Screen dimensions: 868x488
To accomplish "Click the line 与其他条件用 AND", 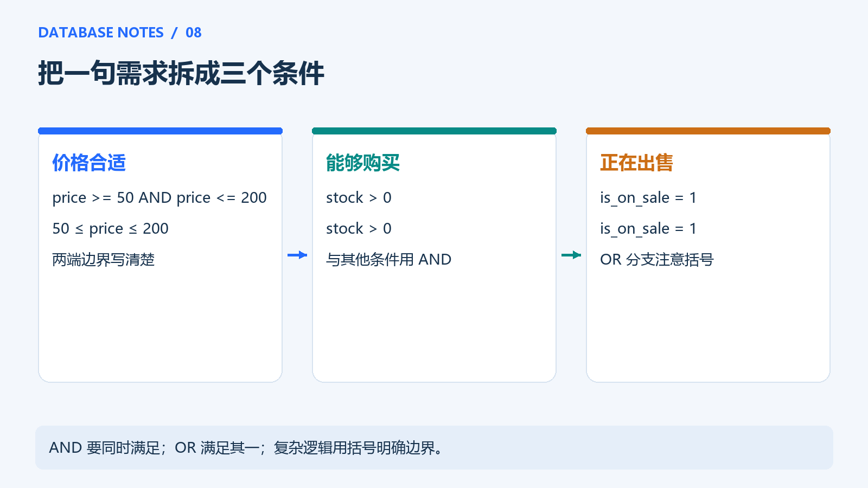I will click(x=388, y=260).
